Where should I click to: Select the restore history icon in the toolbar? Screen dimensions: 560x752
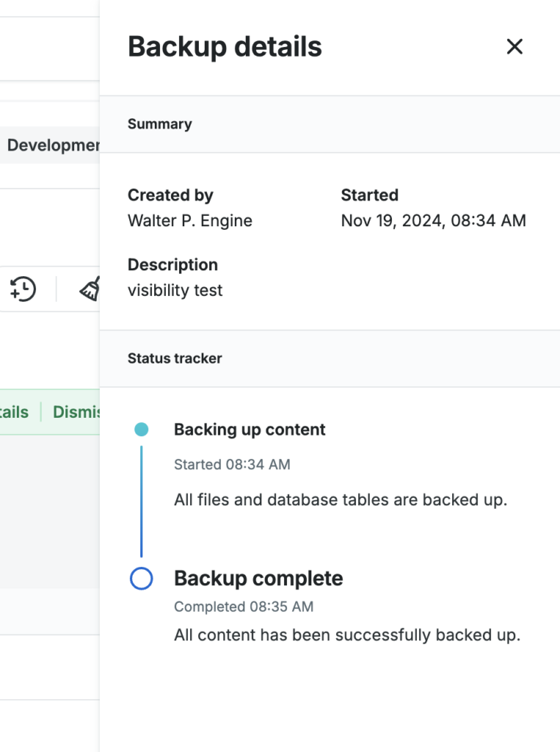click(22, 289)
